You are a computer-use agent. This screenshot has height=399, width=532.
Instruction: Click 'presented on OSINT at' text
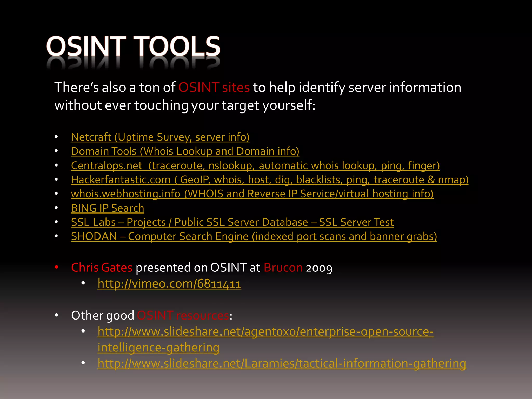coord(198,268)
